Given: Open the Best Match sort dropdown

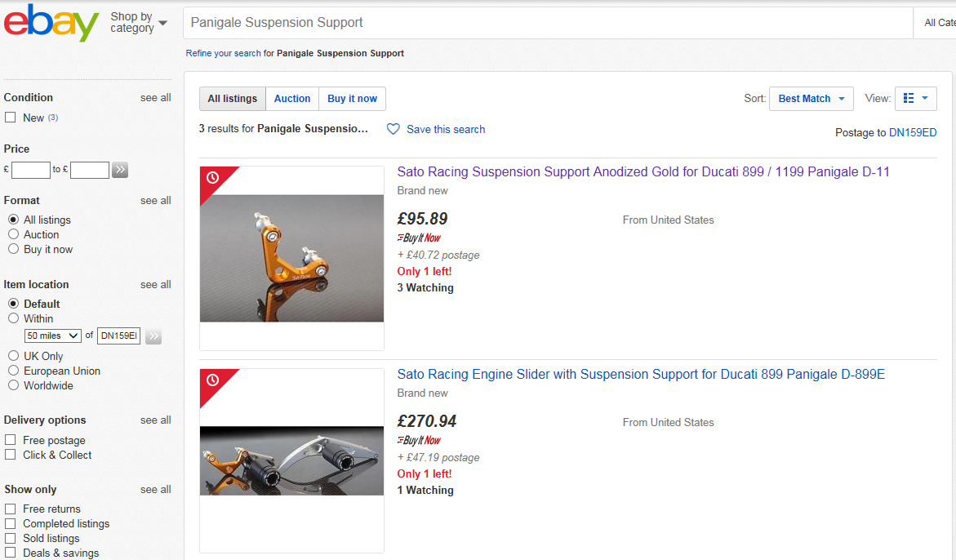Looking at the screenshot, I should 811,99.
